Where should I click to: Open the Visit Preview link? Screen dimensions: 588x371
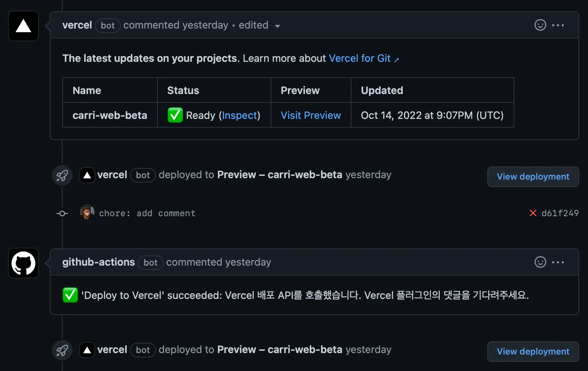311,115
